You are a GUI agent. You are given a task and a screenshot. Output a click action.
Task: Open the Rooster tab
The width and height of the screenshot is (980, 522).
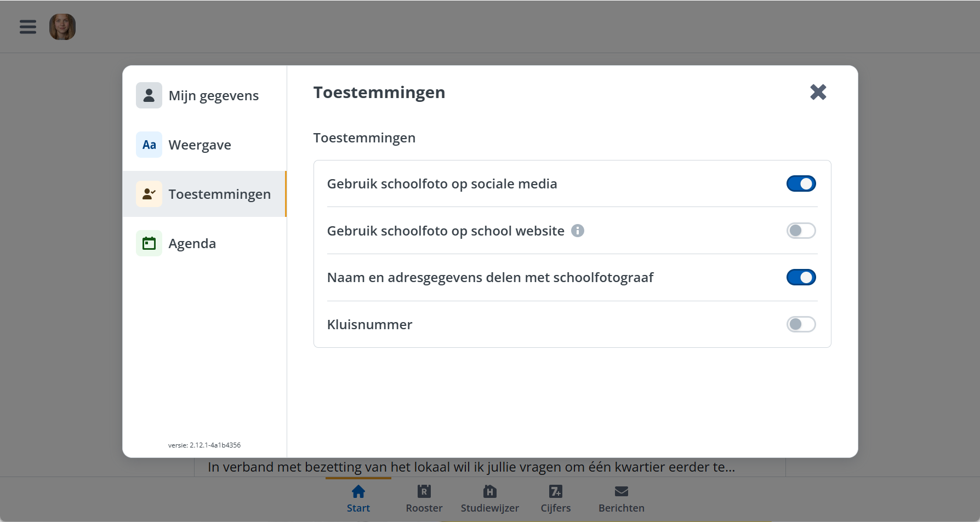pyautogui.click(x=424, y=498)
